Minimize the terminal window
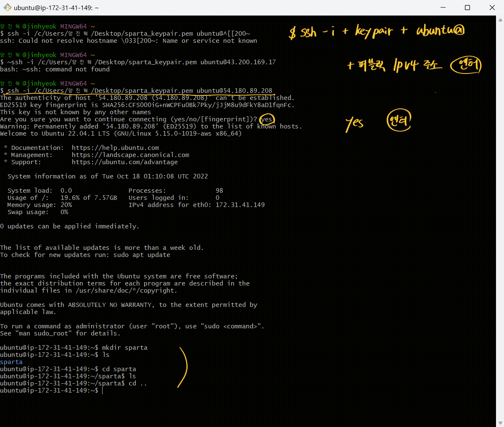Image resolution: width=504 pixels, height=427 pixels. [443, 8]
